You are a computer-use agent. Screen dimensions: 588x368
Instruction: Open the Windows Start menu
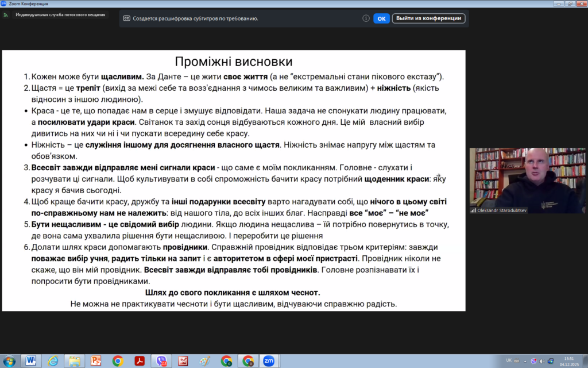click(9, 361)
